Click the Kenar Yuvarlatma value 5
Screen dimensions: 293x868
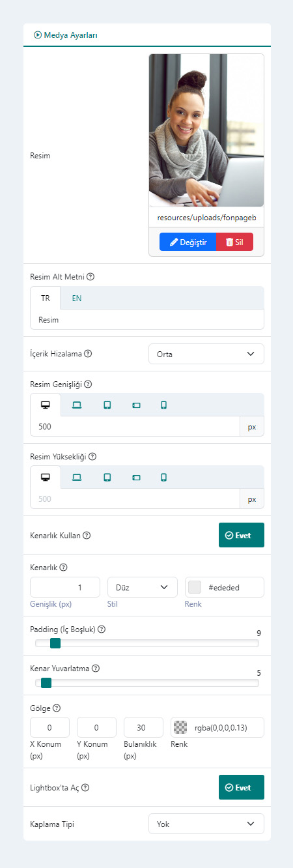coord(259,673)
